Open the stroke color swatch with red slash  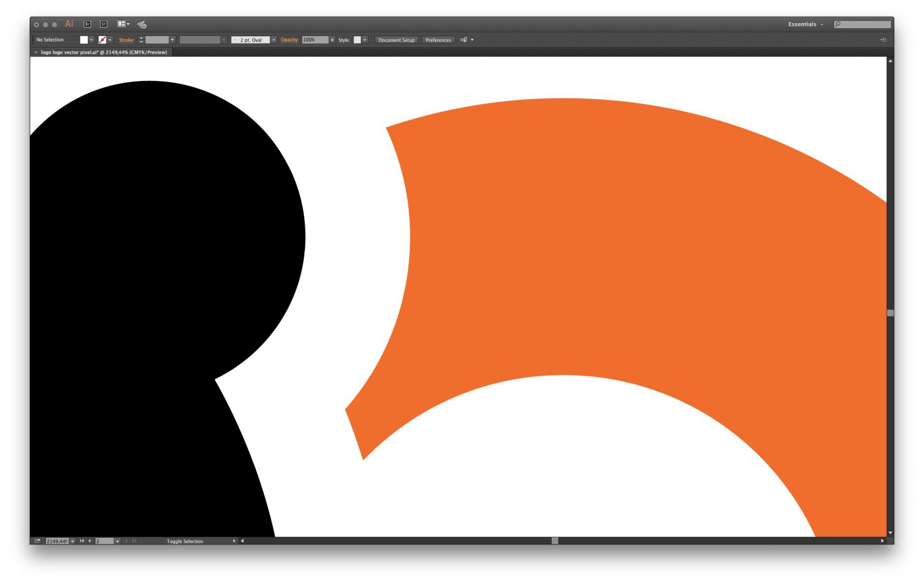pyautogui.click(x=102, y=40)
